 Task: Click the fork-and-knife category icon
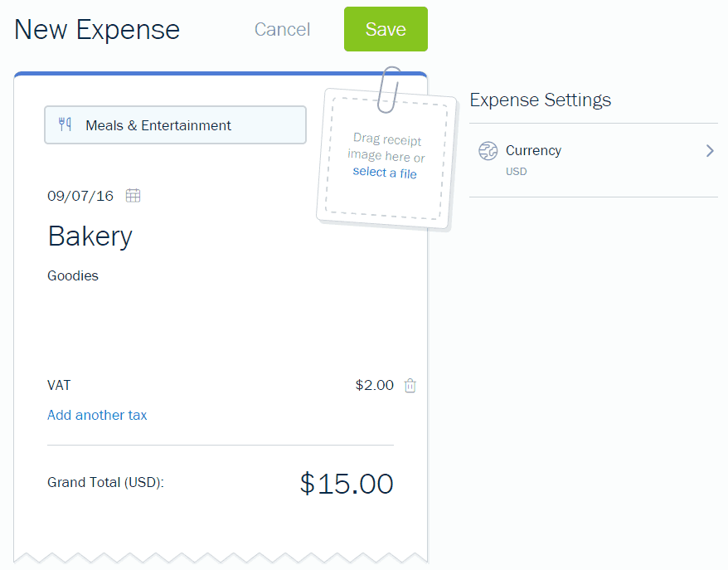pos(67,124)
